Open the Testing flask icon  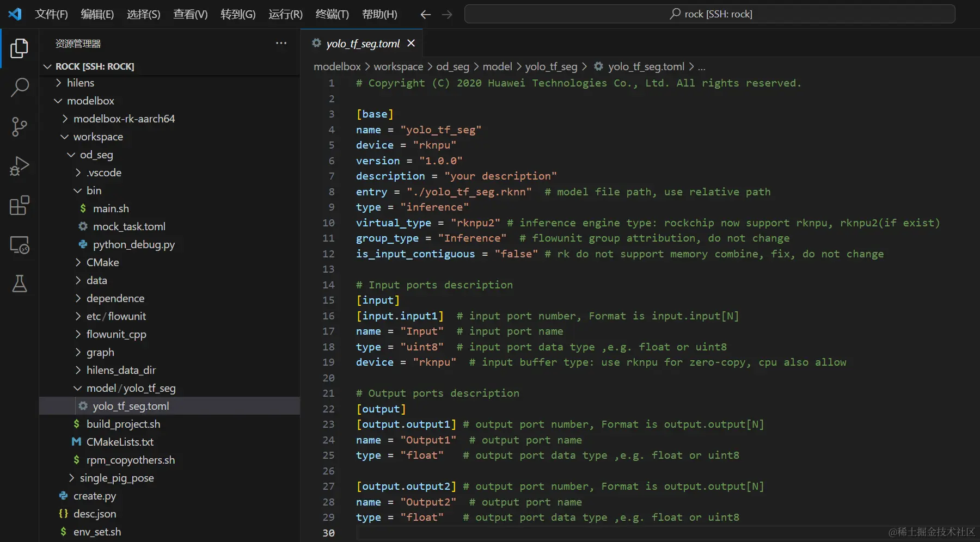pyautogui.click(x=20, y=284)
